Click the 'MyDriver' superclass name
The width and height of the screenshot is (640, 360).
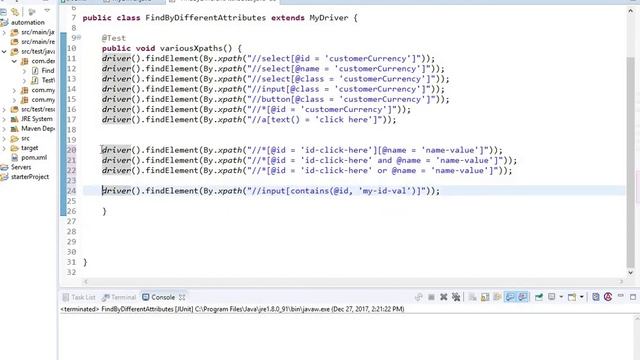tap(329, 18)
